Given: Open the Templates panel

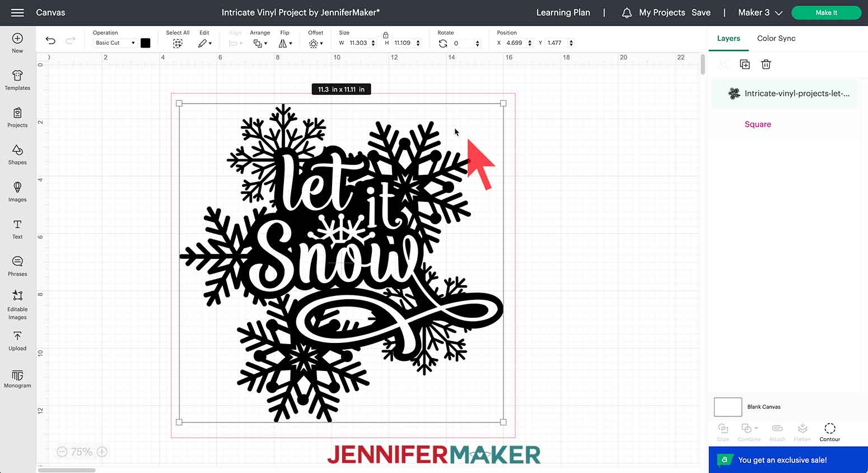Looking at the screenshot, I should 17,80.
